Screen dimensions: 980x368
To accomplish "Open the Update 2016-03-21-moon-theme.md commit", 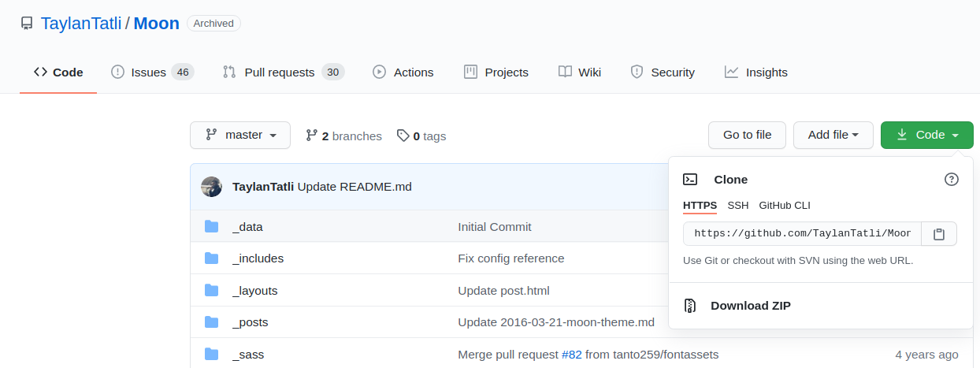I will click(556, 322).
